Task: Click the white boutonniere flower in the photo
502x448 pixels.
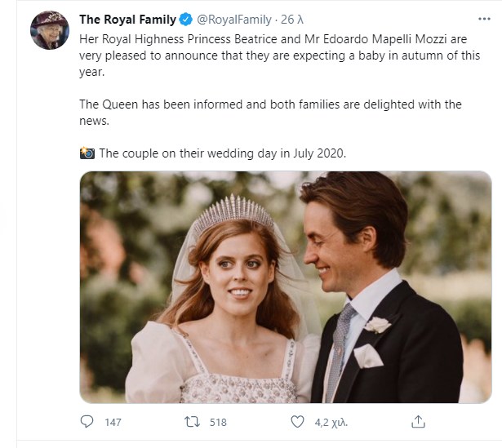Action: (378, 325)
